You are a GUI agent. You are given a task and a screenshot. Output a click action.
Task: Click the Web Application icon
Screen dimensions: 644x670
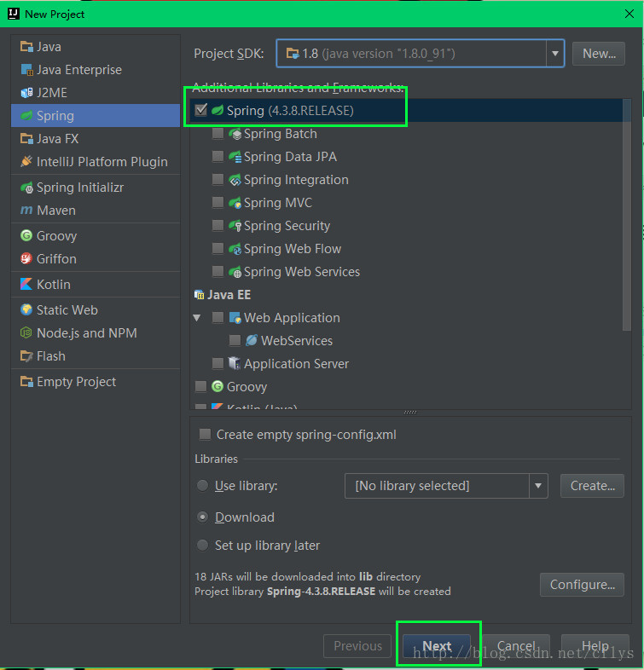235,318
